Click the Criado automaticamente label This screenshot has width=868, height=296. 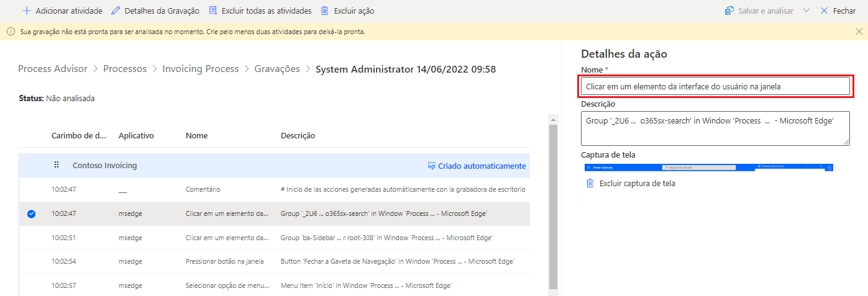(482, 166)
